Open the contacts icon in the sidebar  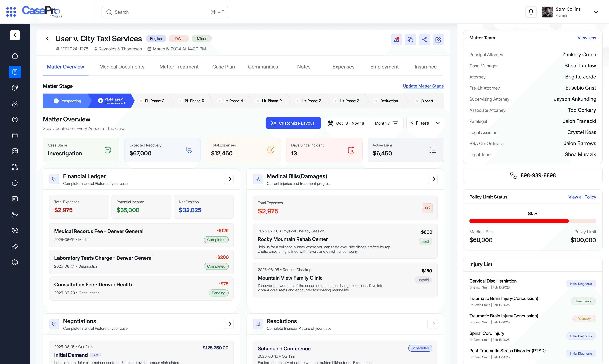15,104
